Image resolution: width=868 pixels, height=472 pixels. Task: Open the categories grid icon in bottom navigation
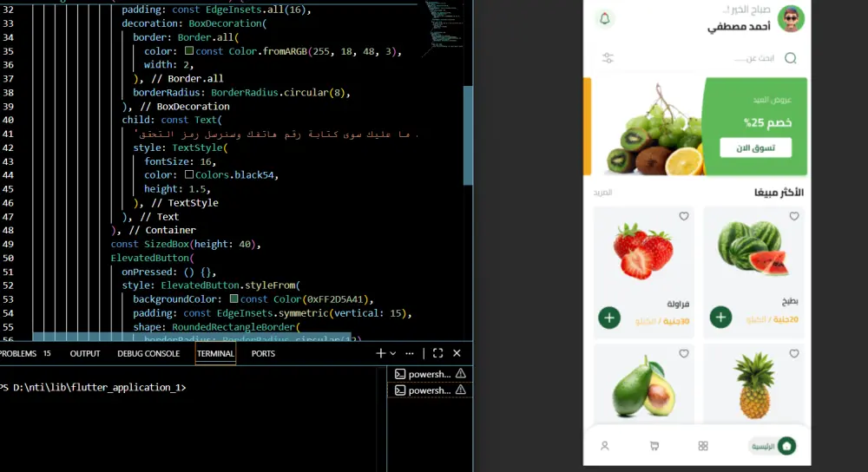703,446
